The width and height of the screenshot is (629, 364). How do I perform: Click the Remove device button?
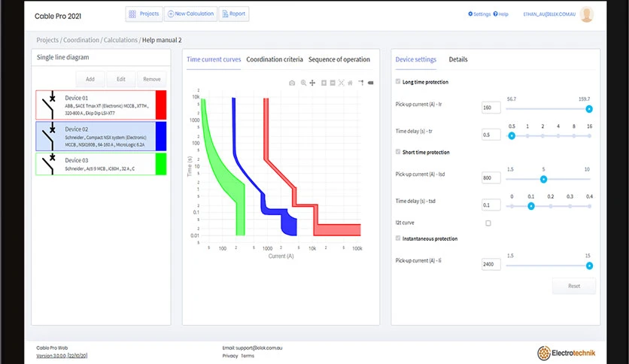click(152, 79)
